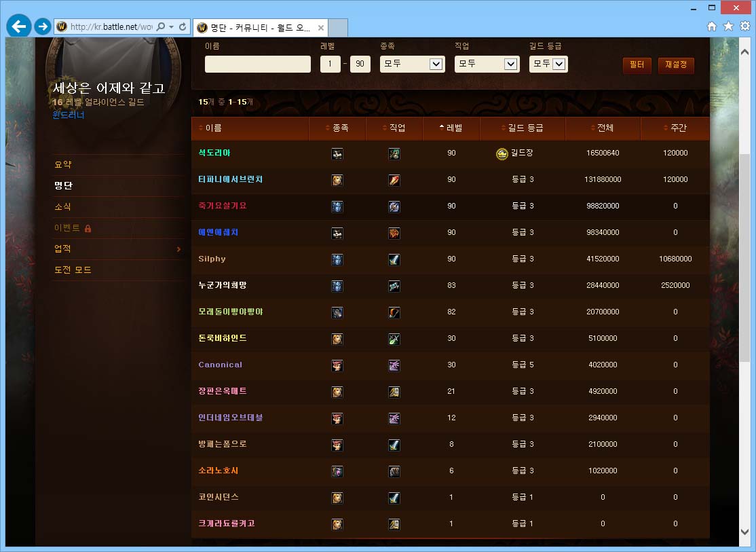The image size is (756, 552).
Task: Click the race icon for 석도리아
Action: point(337,153)
